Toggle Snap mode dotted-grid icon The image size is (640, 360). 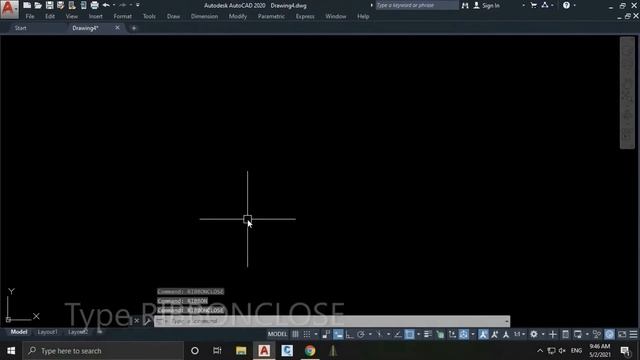[307, 334]
